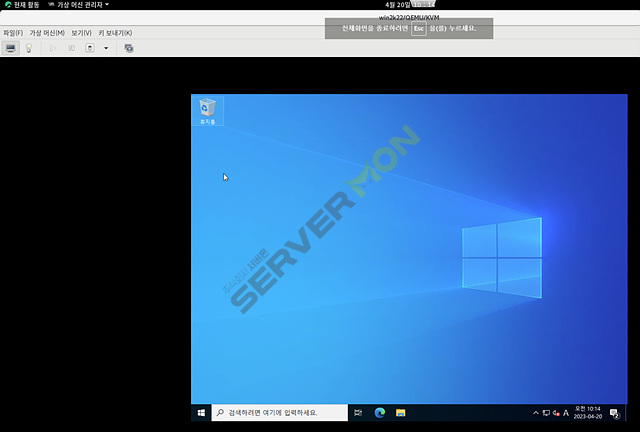This screenshot has width=640, height=432.
Task: Click the Run virtual machine play icon
Action: coord(53,48)
